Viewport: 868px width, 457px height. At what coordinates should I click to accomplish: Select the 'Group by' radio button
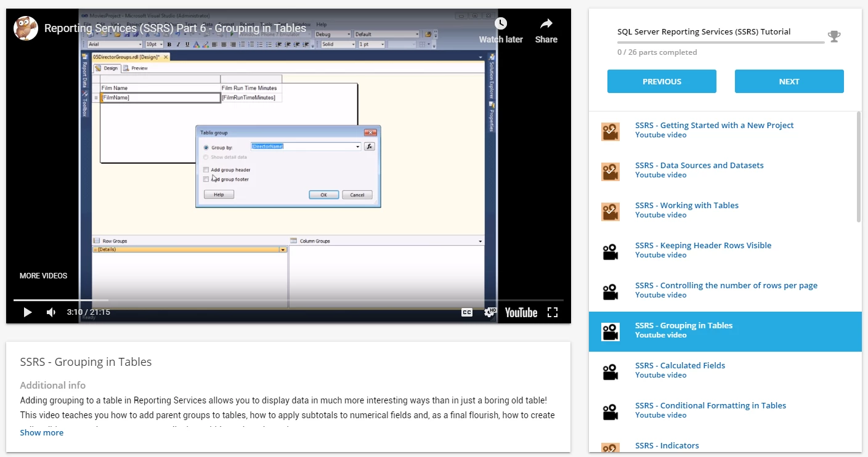pos(206,148)
